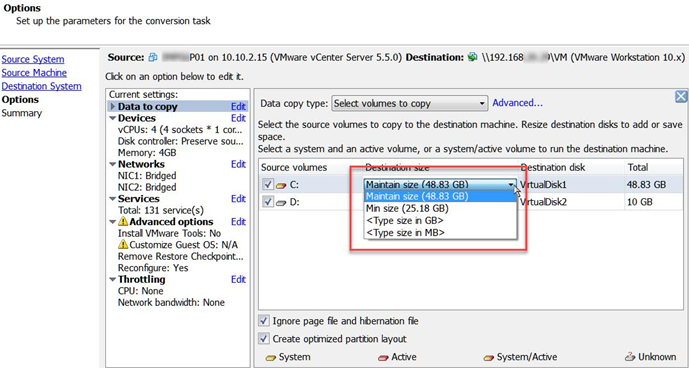Select the Summary step
The image size is (689, 368).
(22, 113)
